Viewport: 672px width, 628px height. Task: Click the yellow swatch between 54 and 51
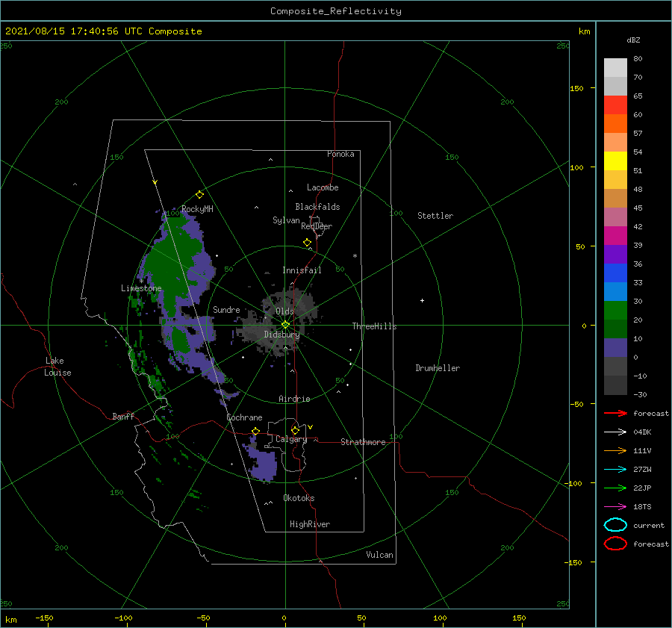[x=615, y=161]
